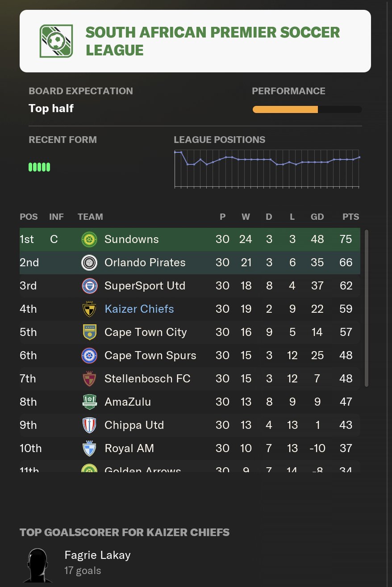Click the Stellenbosch FC club badge
This screenshot has width=392, height=587.
[89, 379]
